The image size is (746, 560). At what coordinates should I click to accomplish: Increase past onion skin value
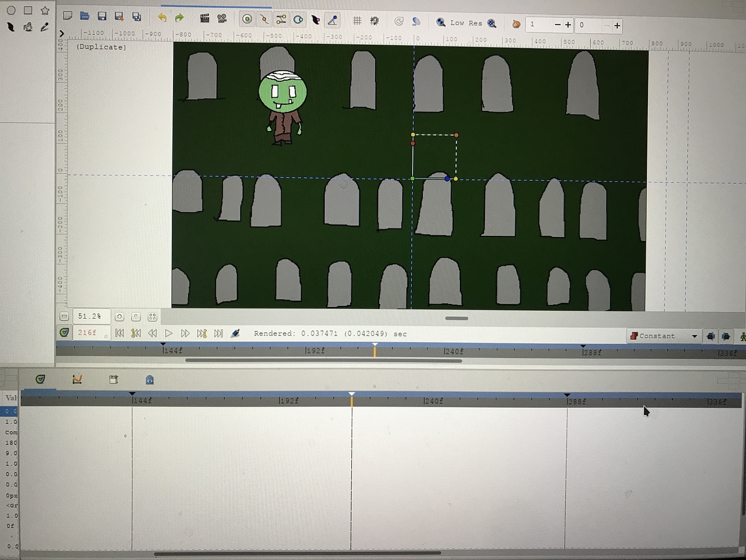(568, 25)
